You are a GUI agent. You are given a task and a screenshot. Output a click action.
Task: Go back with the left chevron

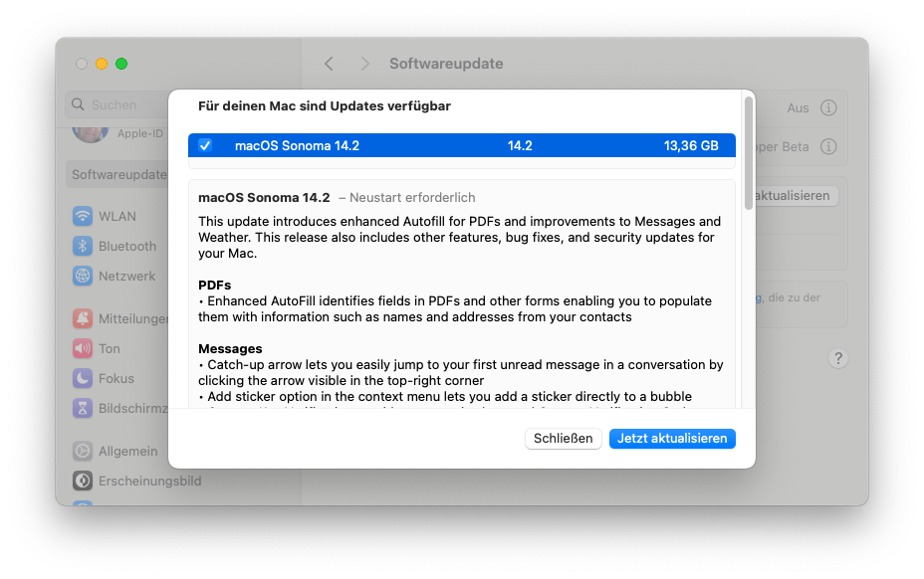point(329,64)
